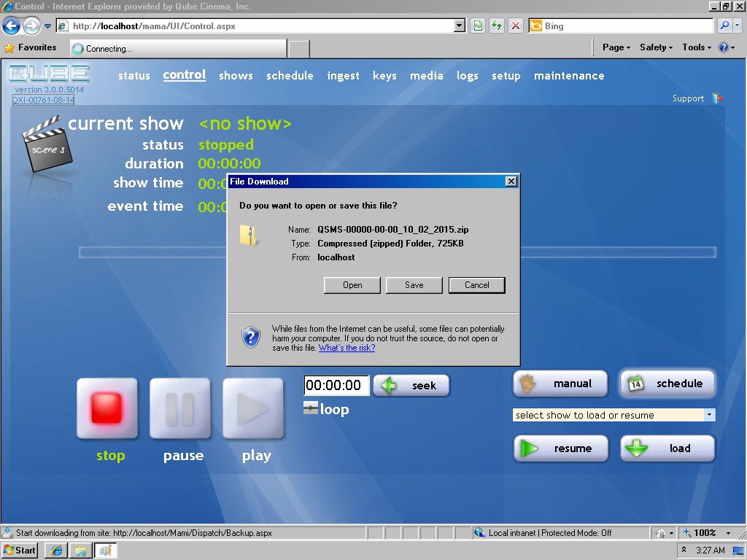
Task: Open a new blank tab
Action: pyautogui.click(x=299, y=49)
